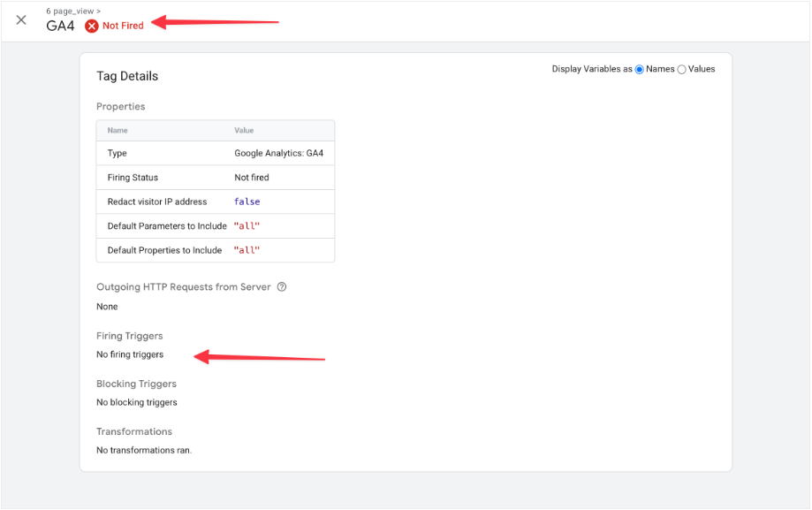Click the Google Analytics: GA4 value

pyautogui.click(x=278, y=154)
